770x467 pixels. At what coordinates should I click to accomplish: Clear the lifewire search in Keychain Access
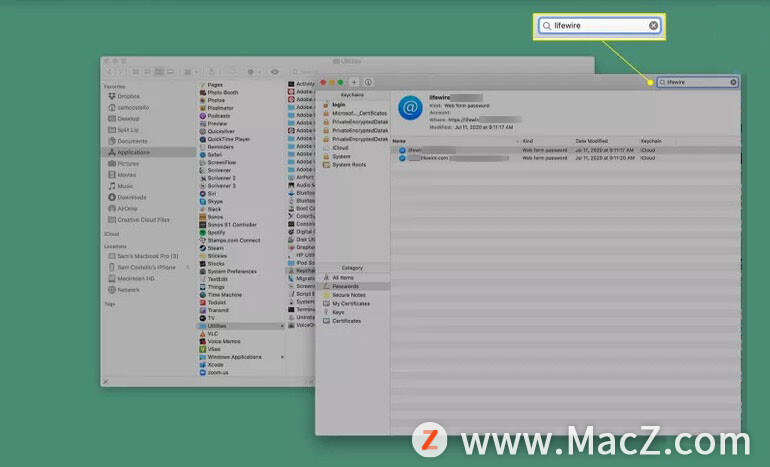click(733, 82)
